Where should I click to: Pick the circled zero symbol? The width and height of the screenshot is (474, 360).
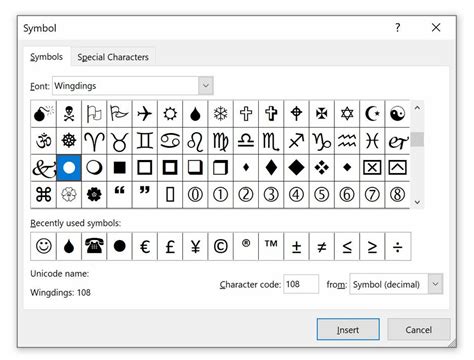point(195,195)
